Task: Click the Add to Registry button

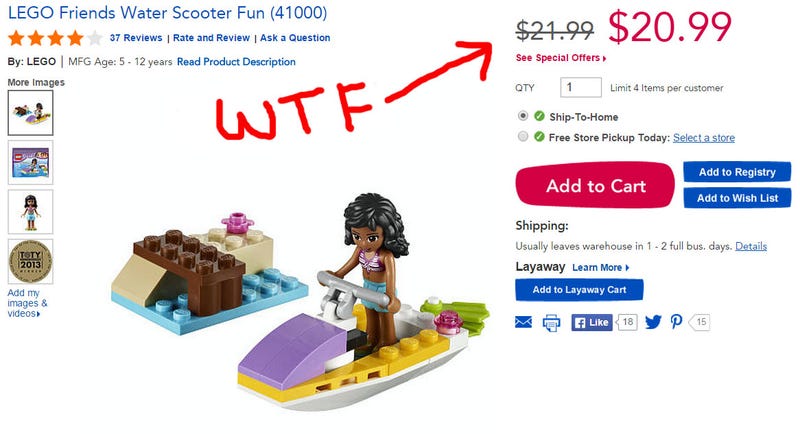Action: pyautogui.click(x=737, y=172)
